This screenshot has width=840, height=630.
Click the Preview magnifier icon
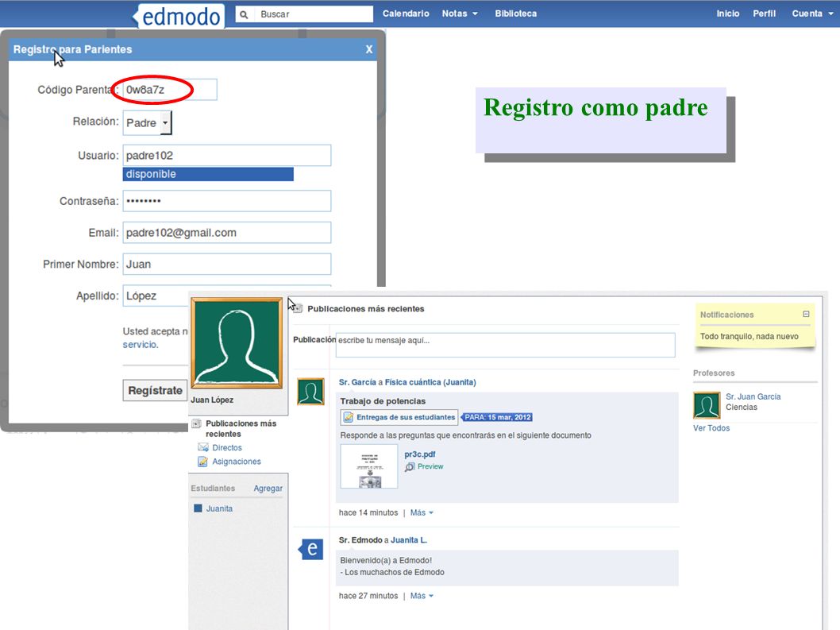(410, 467)
